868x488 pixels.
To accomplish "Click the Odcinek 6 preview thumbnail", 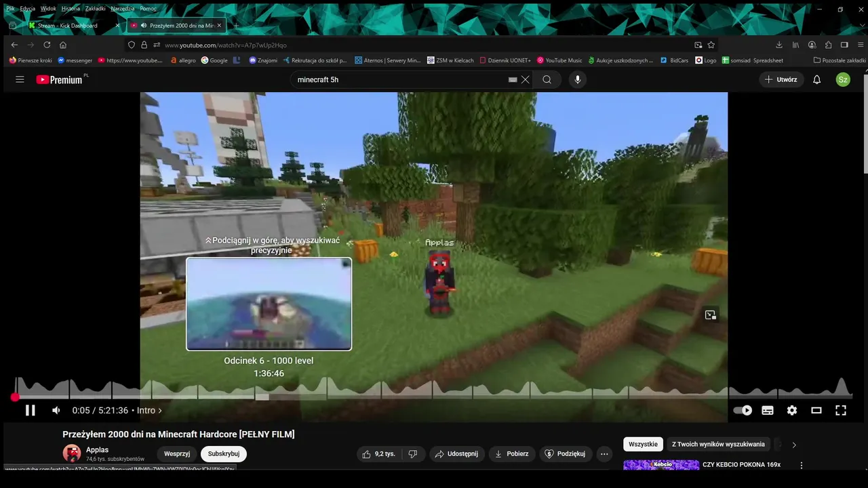I will point(269,304).
